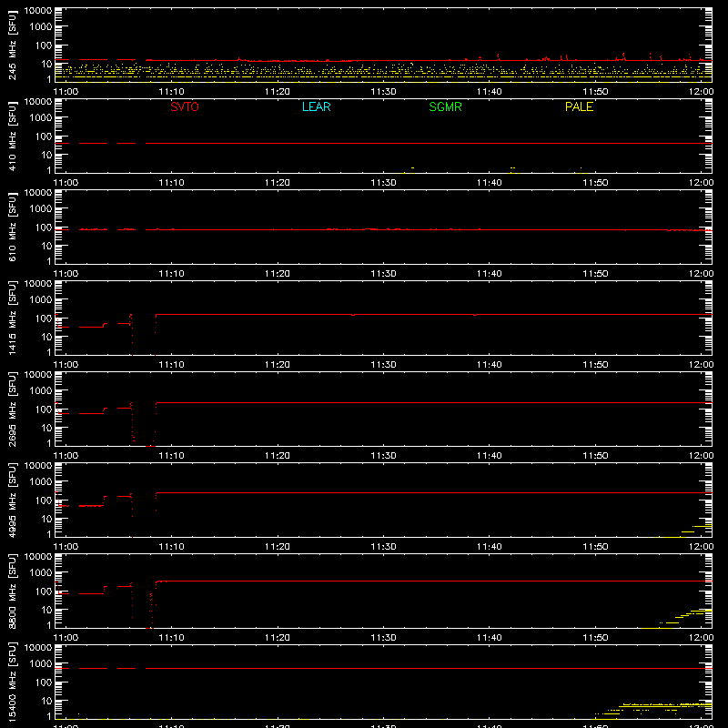This screenshot has height=728, width=728.
Task: Click 12:00 tick under the 8800 MHz panel
Action: tap(701, 638)
